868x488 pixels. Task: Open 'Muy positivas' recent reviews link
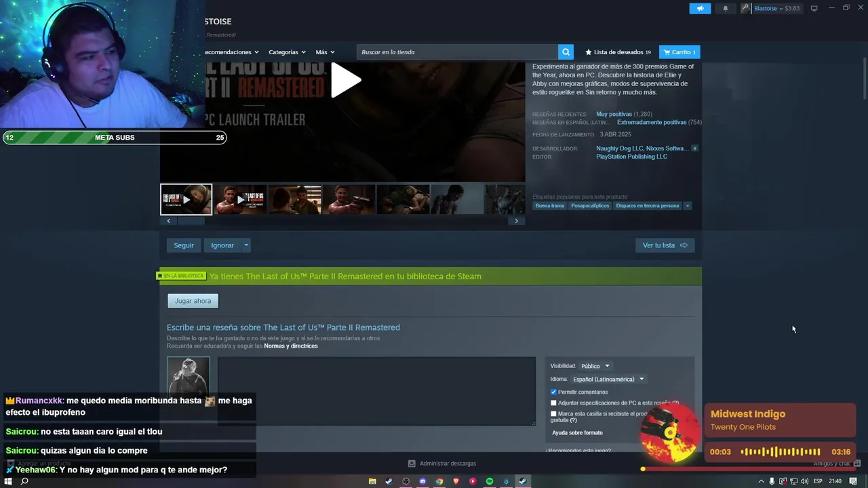coord(614,115)
